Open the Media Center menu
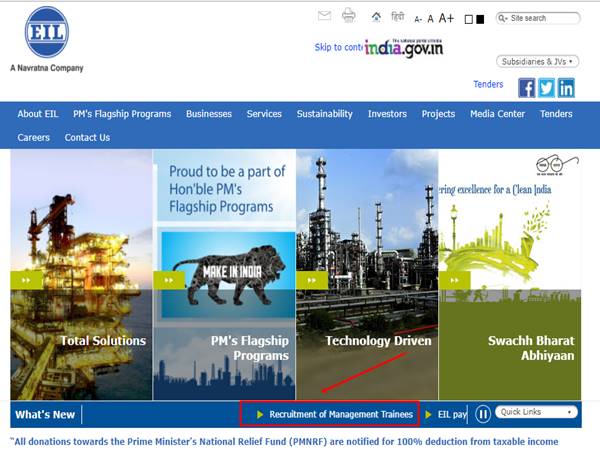The height and width of the screenshot is (450, 600). click(x=497, y=114)
